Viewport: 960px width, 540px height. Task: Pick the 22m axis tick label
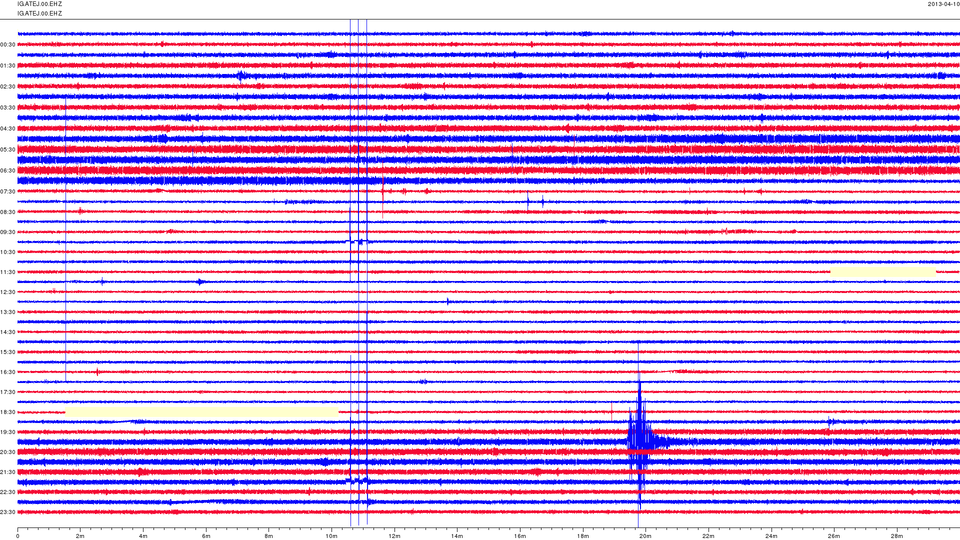[x=708, y=536]
